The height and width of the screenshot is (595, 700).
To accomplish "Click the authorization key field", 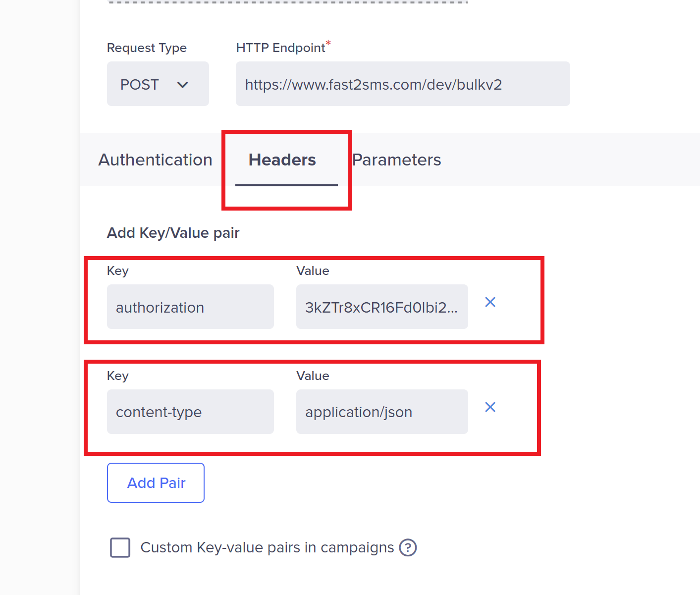I will pyautogui.click(x=190, y=307).
